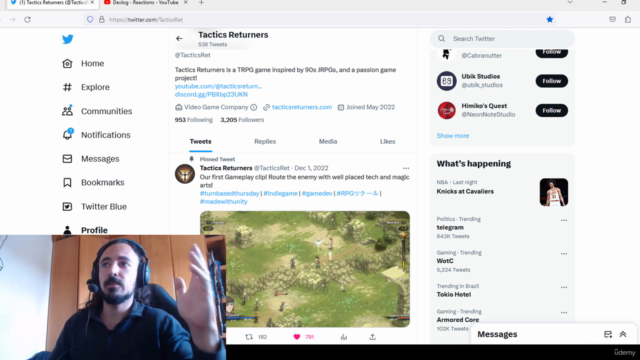Open more options for Armored Core trend
Viewport: 640px width, 360px height.
point(564,312)
